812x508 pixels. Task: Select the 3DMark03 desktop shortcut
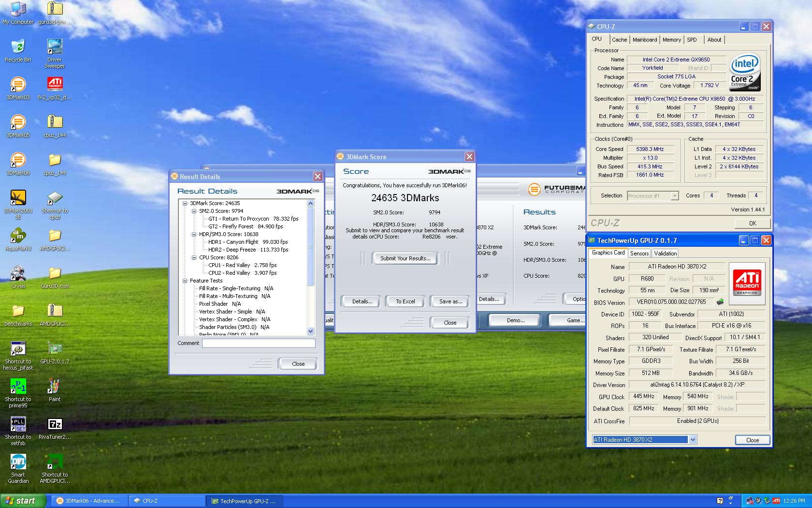[18, 89]
